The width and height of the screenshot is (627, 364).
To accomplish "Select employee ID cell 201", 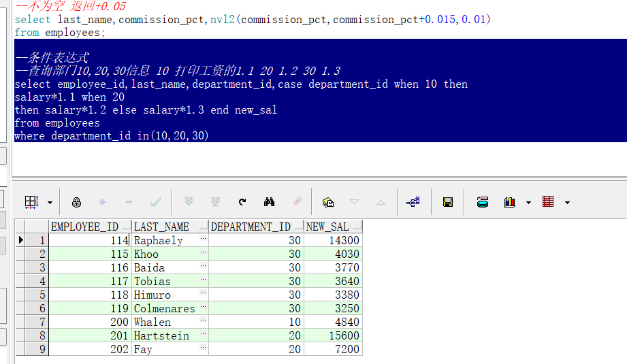I will click(90, 335).
